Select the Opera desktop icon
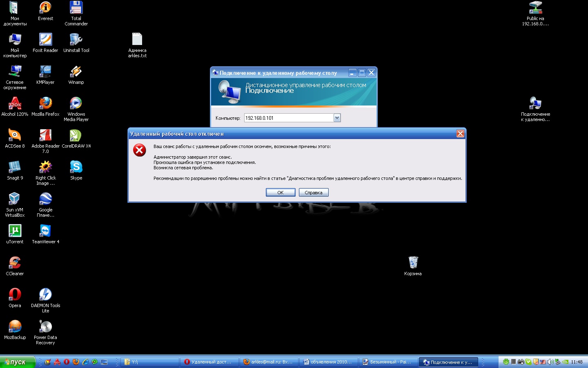 coord(15,298)
